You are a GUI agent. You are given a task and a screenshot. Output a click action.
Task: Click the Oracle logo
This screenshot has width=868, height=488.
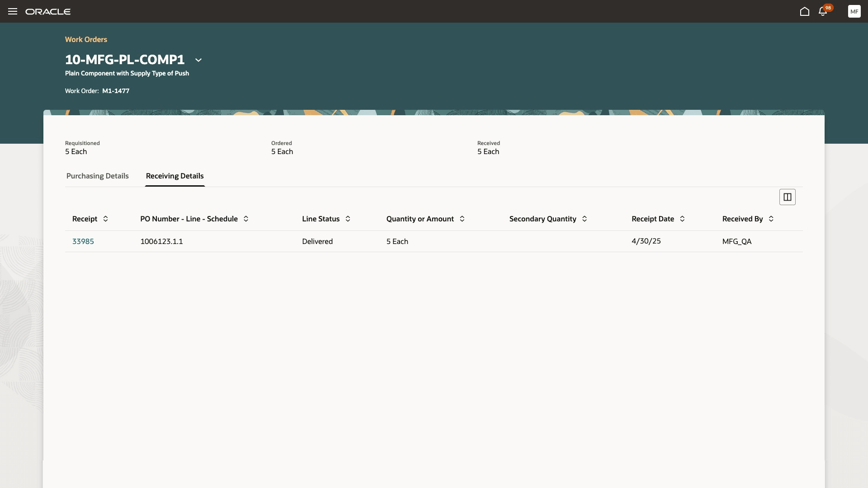point(48,11)
